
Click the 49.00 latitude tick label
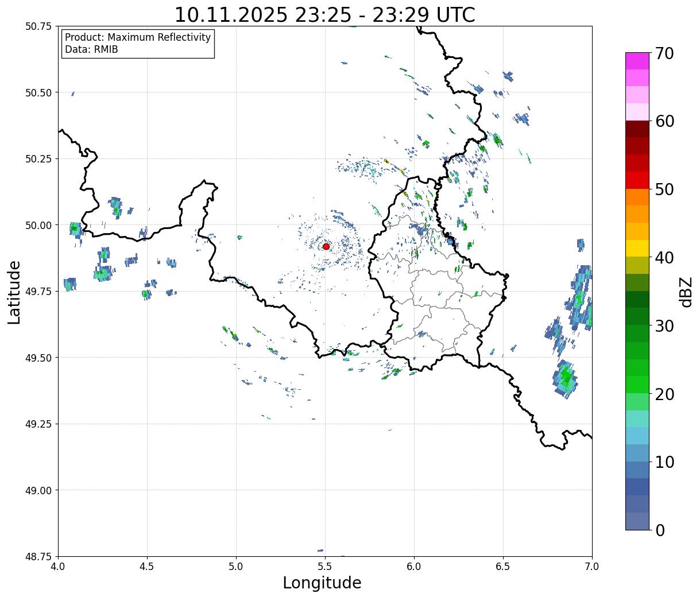click(x=38, y=490)
